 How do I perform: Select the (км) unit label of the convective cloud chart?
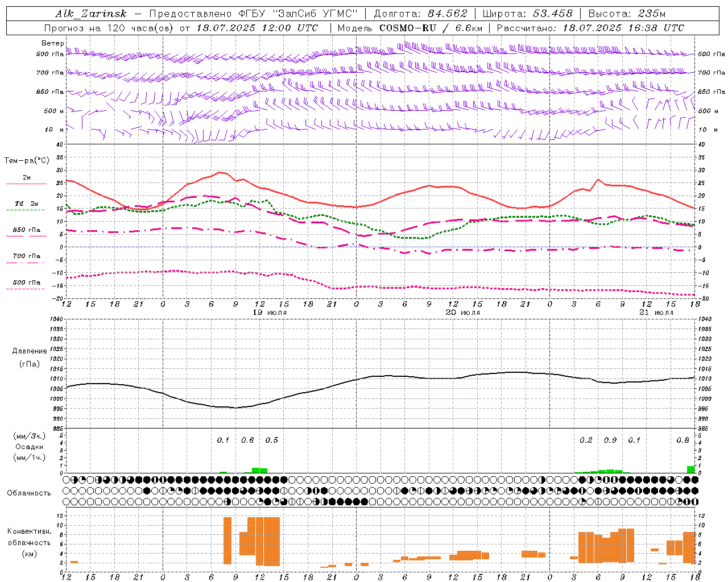(x=30, y=554)
